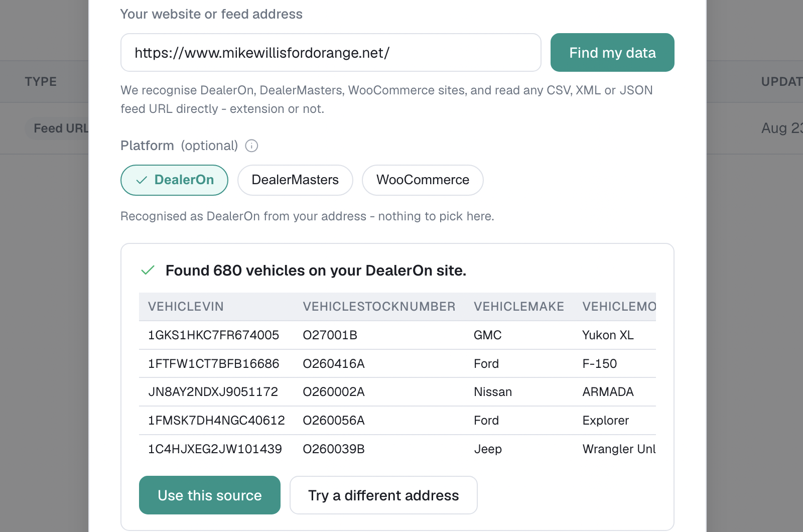803x532 pixels.
Task: Click the partially visible VEHICLEMO column header
Action: tap(619, 307)
